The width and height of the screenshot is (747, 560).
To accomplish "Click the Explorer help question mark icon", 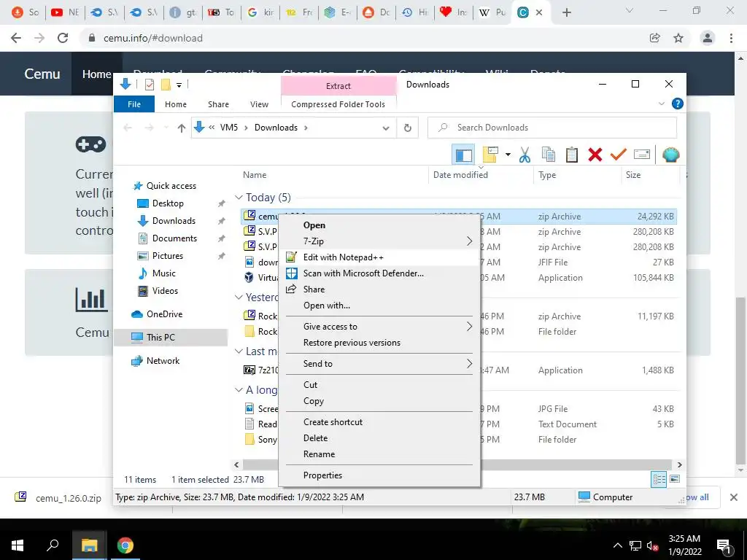I will [x=677, y=104].
